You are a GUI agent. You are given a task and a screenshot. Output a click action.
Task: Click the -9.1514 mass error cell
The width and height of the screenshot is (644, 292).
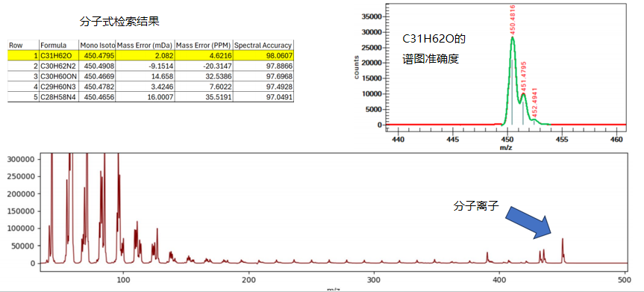[146, 66]
